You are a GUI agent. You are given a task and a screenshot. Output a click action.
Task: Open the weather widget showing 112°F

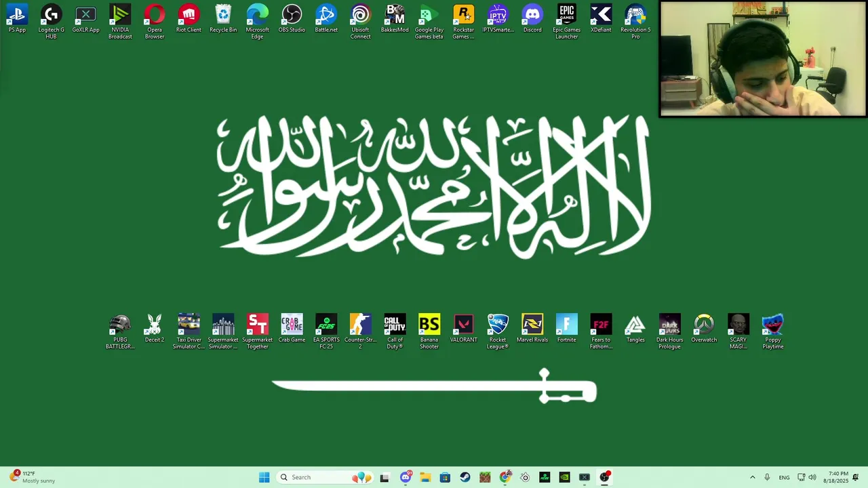tap(32, 477)
